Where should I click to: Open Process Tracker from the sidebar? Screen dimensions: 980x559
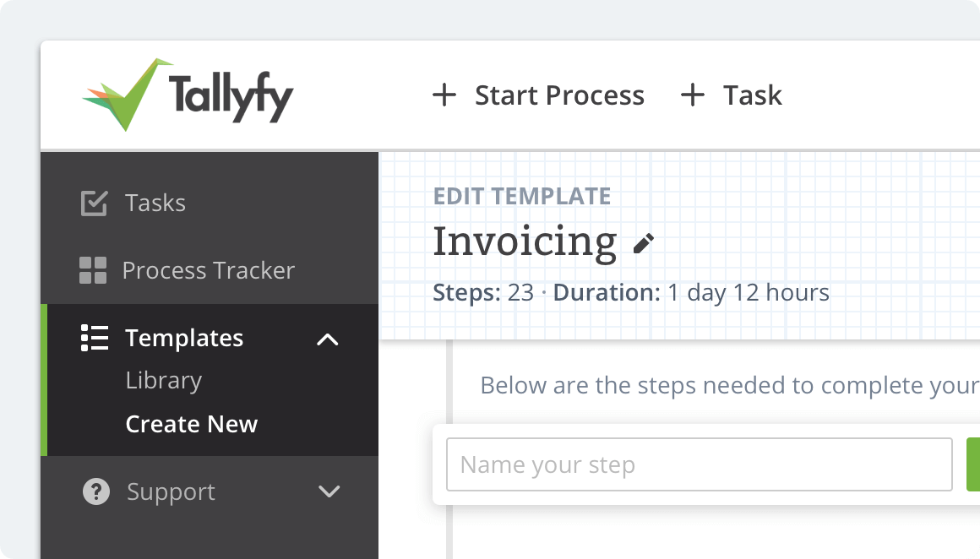(208, 270)
